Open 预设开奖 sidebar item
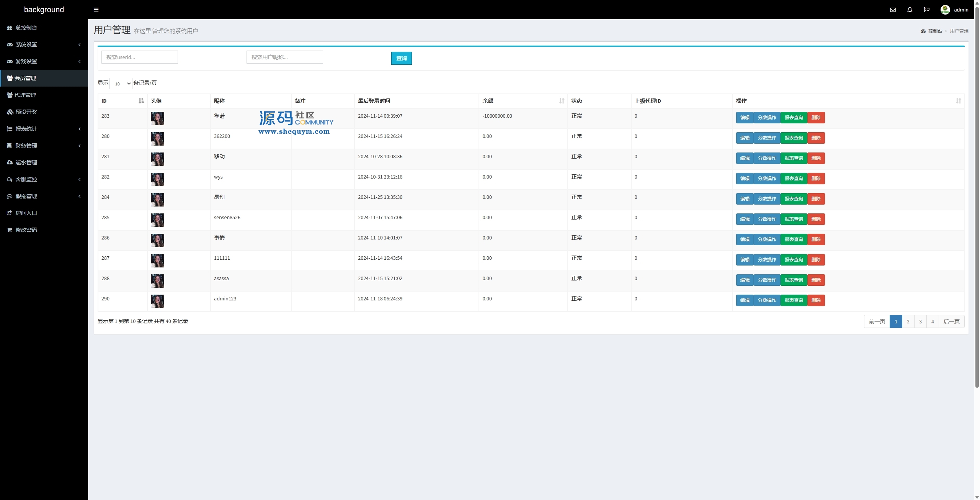980x500 pixels. click(x=26, y=112)
